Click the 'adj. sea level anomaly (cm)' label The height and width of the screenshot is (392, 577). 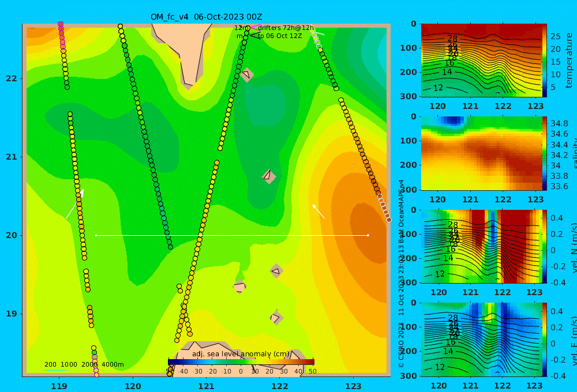click(241, 354)
